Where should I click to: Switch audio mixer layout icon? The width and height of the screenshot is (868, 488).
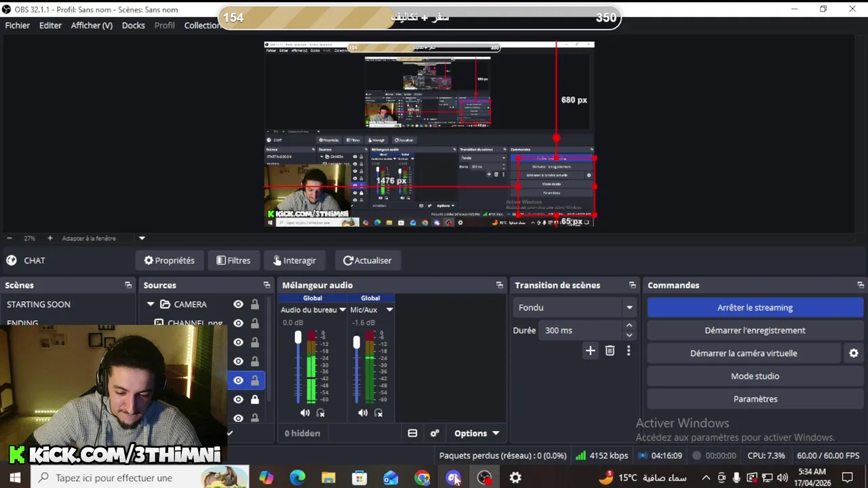(412, 433)
